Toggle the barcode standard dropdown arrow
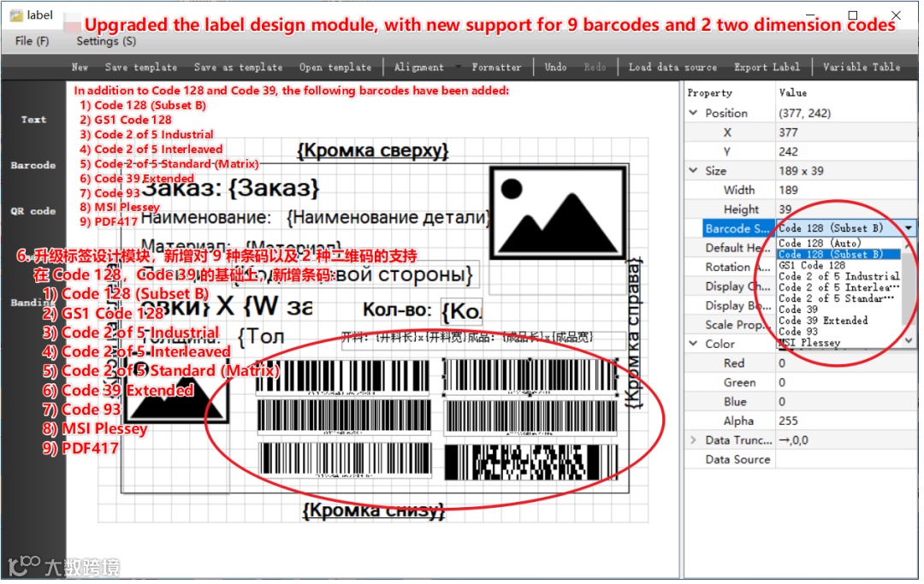924x584 pixels. [909, 228]
